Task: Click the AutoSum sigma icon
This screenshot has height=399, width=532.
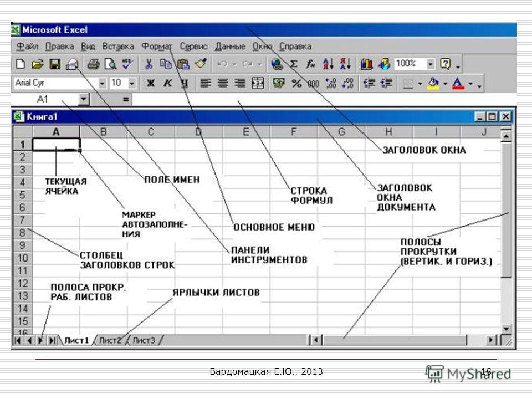Action: click(294, 64)
